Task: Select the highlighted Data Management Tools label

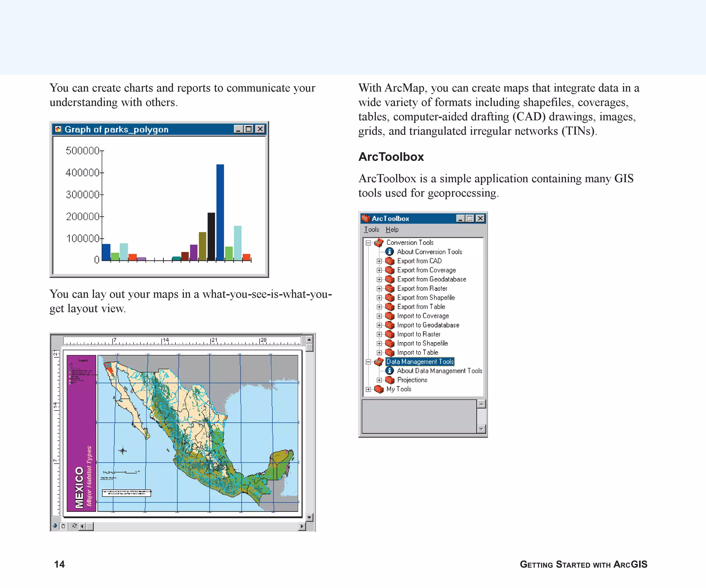Action: click(x=420, y=362)
